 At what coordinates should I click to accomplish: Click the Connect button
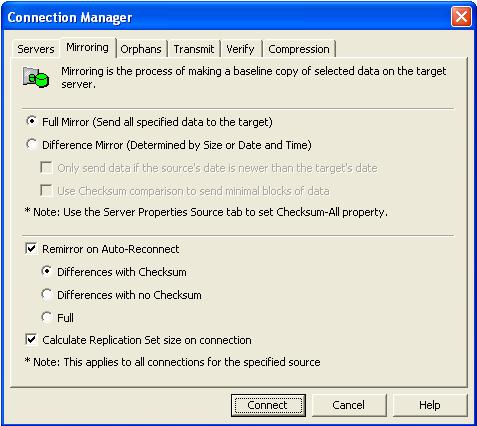click(x=268, y=405)
